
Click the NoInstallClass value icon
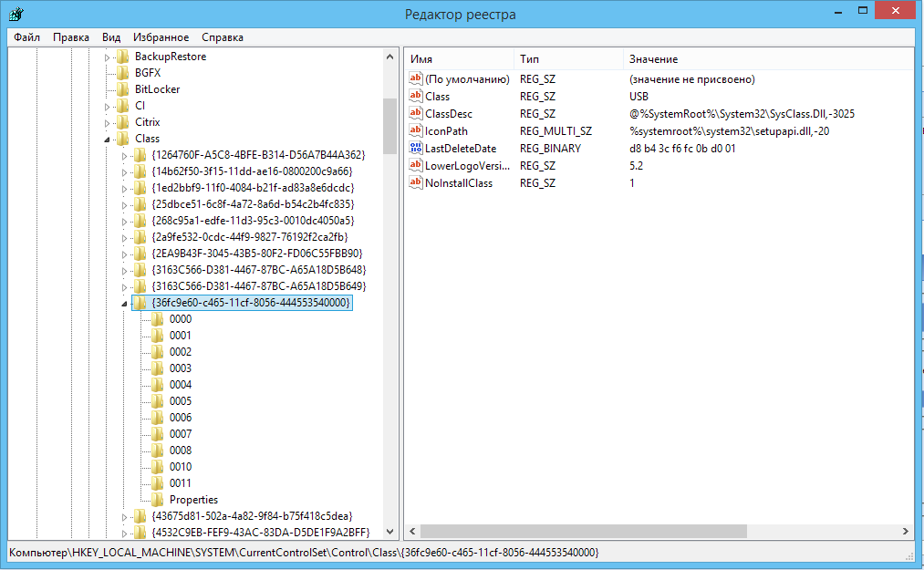pyautogui.click(x=416, y=183)
